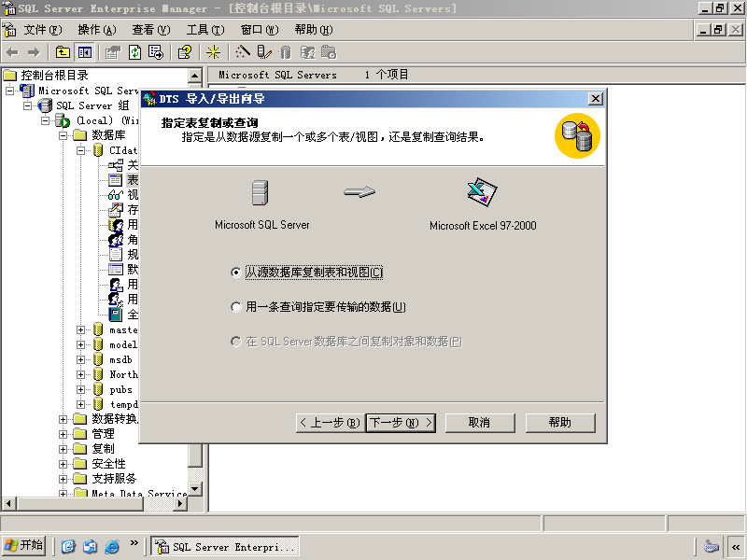The width and height of the screenshot is (747, 560).
Task: Click tree pane horizontal scroll right arrow
Action: pyautogui.click(x=180, y=503)
